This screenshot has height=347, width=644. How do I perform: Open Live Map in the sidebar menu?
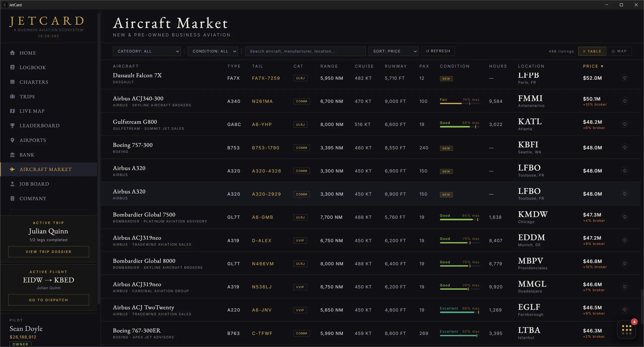tap(49, 111)
